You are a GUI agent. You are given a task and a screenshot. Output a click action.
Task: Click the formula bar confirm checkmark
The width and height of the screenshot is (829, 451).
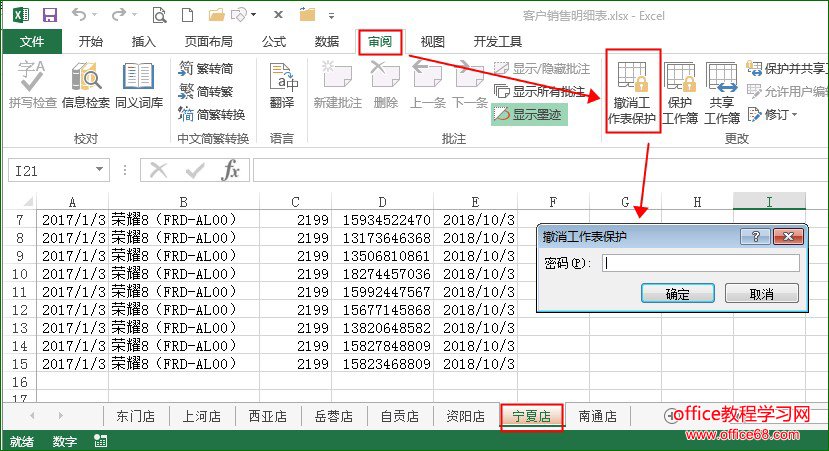(195, 170)
